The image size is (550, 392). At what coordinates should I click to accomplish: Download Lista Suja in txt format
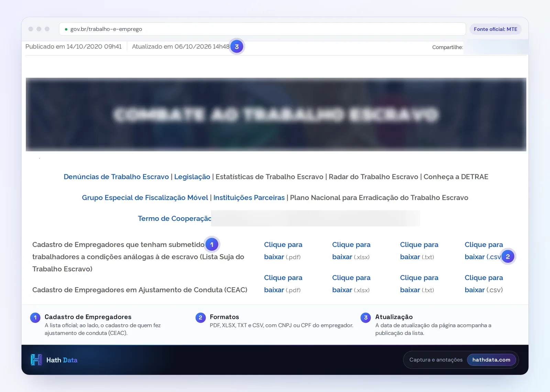click(x=419, y=251)
